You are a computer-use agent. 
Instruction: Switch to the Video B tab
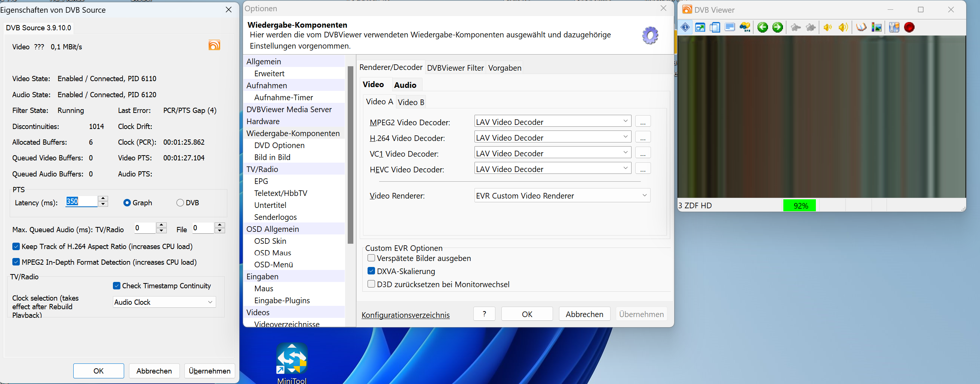click(x=411, y=102)
